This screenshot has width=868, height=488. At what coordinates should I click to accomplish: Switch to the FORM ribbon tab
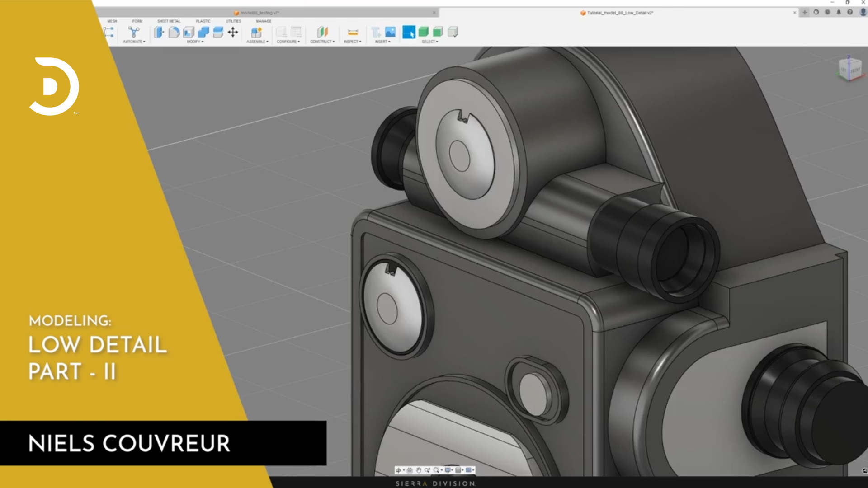tap(137, 21)
